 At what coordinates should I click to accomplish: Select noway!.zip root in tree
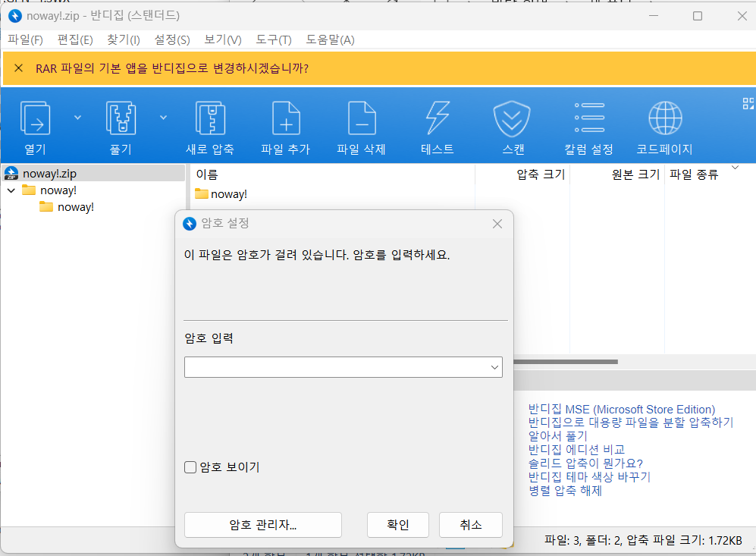[93, 173]
